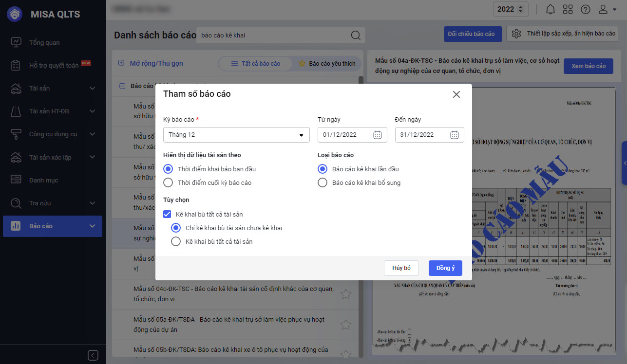Viewport: 627px width, 364px height.
Task: Click the Hủy bỏ button
Action: click(401, 268)
